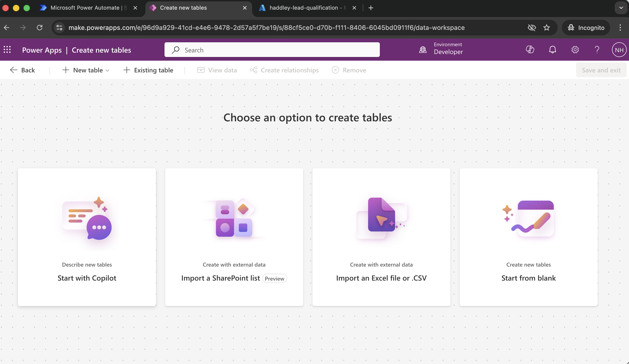The height and width of the screenshot is (364, 629).
Task: Click the 'Choose an option to create tables' heading
Action: point(308,117)
